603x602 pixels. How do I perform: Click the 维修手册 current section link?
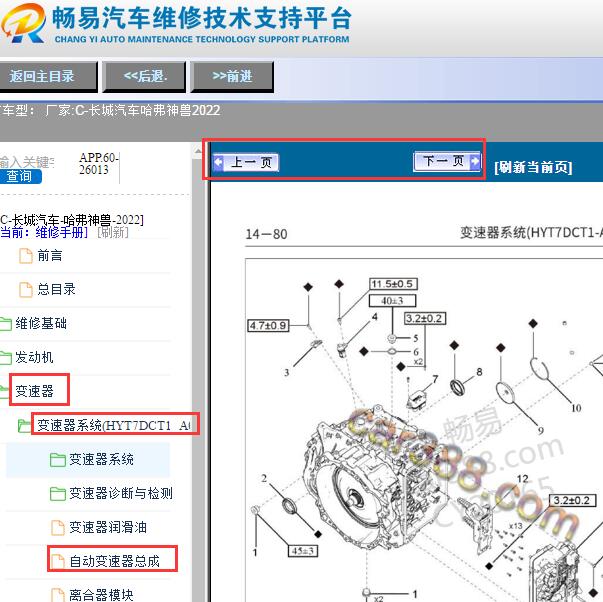pyautogui.click(x=59, y=232)
